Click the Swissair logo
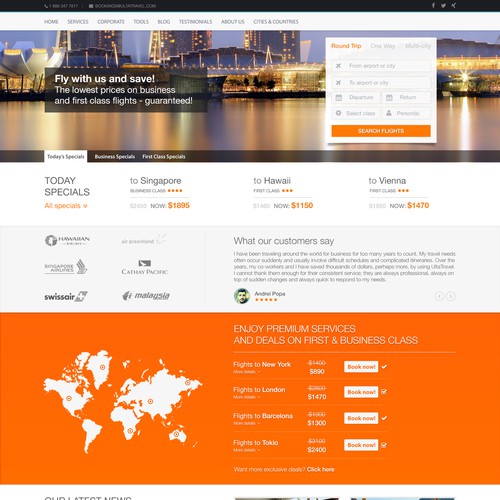This screenshot has width=500, height=500. [x=66, y=296]
